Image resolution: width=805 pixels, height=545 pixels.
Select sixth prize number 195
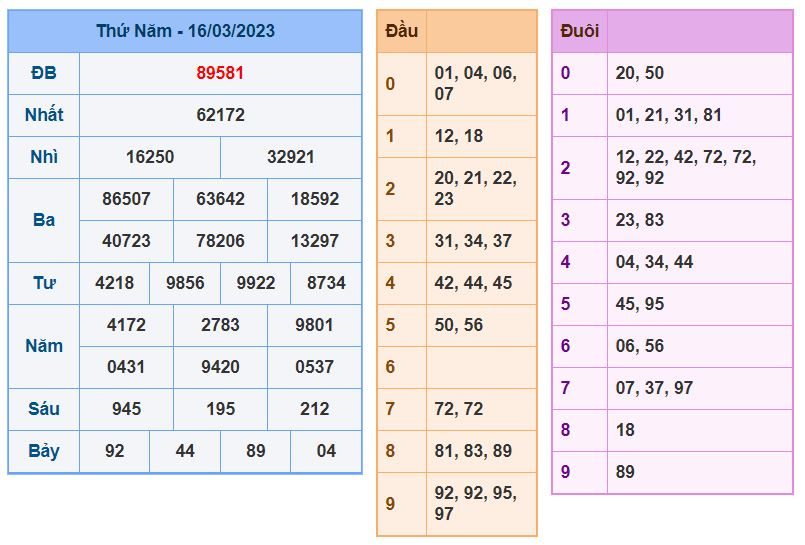click(220, 409)
